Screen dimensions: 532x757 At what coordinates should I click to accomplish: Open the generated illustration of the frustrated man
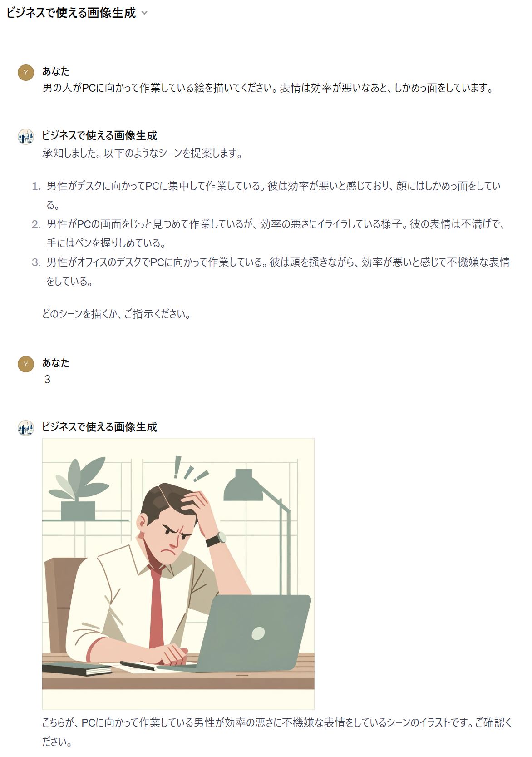pyautogui.click(x=178, y=574)
